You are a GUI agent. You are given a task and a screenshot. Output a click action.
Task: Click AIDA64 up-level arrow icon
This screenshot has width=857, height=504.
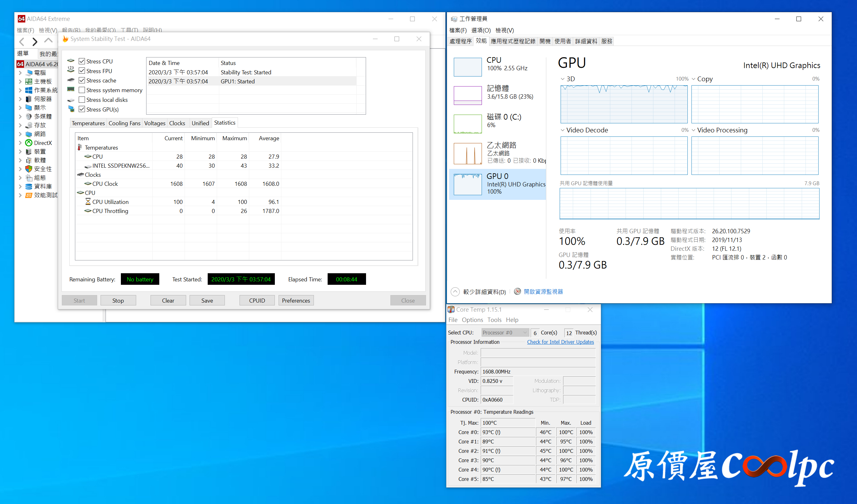point(48,41)
